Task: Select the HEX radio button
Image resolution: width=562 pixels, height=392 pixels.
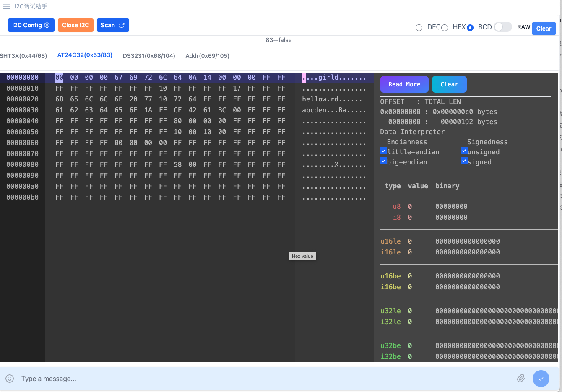Action: click(x=445, y=28)
